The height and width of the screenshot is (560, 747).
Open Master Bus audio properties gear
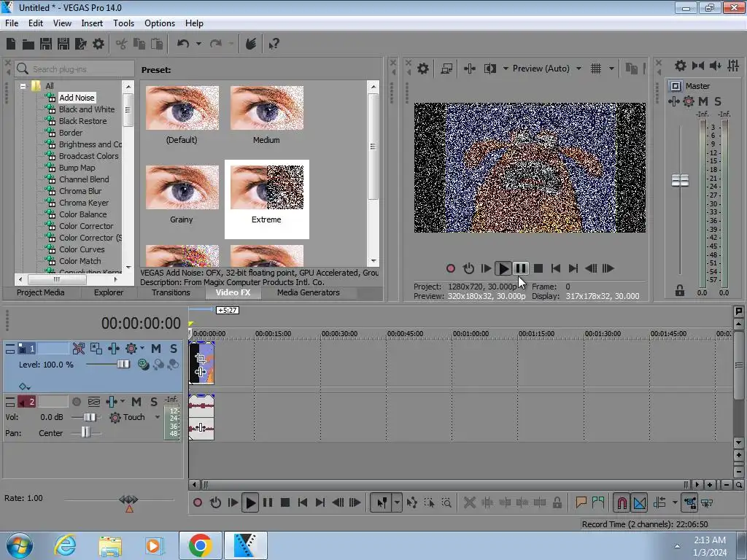(681, 66)
